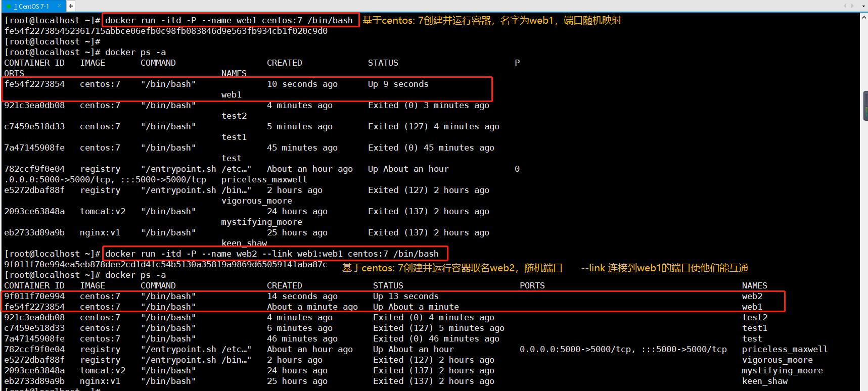Click 'Exited (127) 5 minutes ago' status
Viewport: 868px width, 391px height.
(439, 328)
